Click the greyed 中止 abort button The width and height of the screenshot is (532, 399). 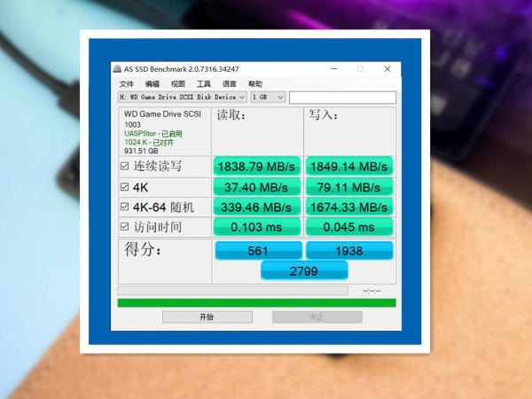[x=317, y=317]
